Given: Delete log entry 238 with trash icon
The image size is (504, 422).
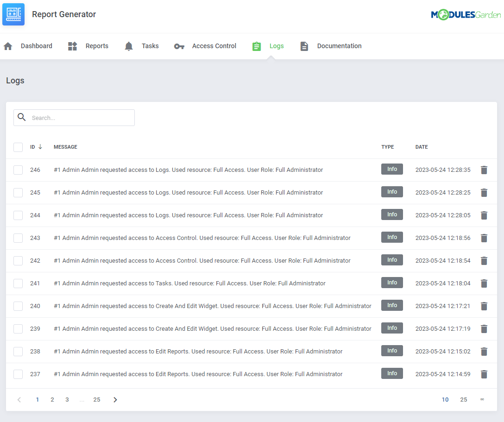Looking at the screenshot, I should tap(484, 352).
